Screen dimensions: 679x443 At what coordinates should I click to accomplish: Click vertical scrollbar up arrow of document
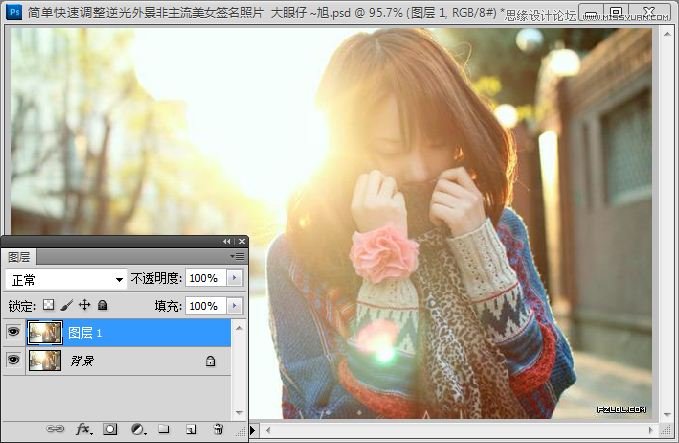pyautogui.click(x=667, y=33)
